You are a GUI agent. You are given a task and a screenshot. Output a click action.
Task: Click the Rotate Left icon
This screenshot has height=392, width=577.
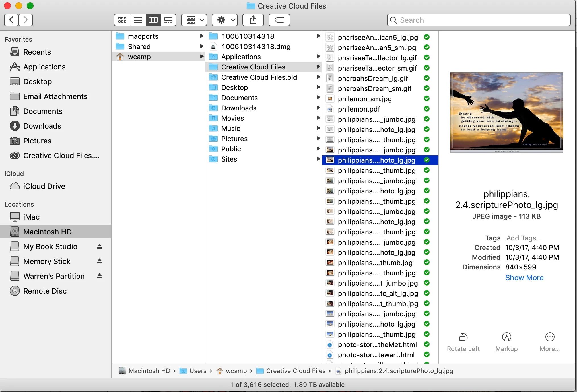click(463, 337)
